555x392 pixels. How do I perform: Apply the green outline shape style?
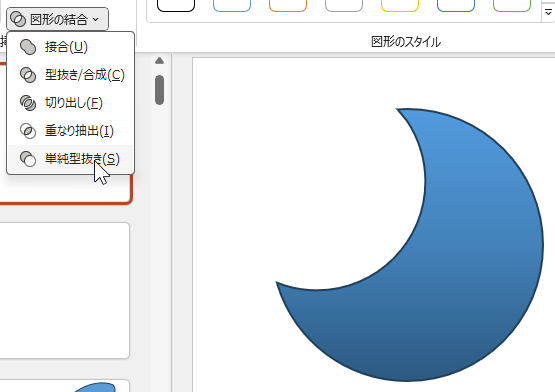click(x=512, y=6)
